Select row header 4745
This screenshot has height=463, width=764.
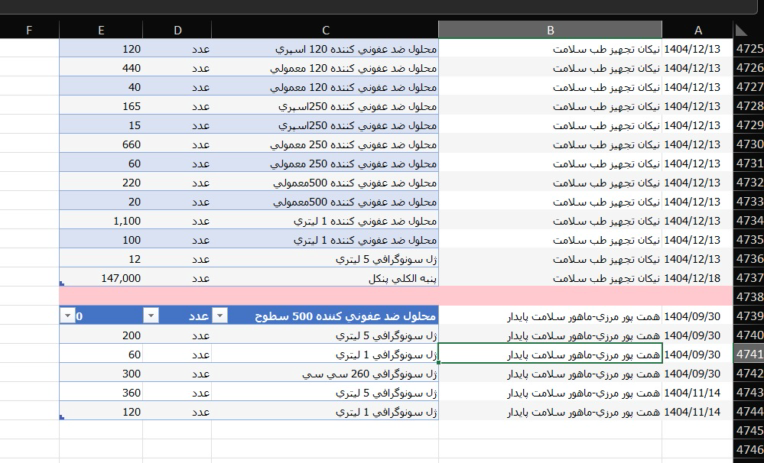tap(749, 431)
